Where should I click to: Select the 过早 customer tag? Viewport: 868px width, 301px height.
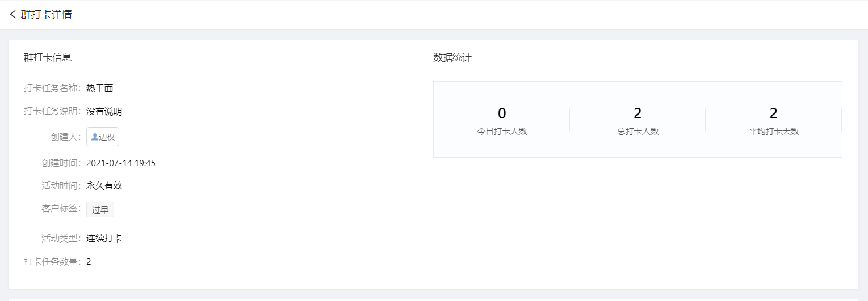tap(100, 210)
